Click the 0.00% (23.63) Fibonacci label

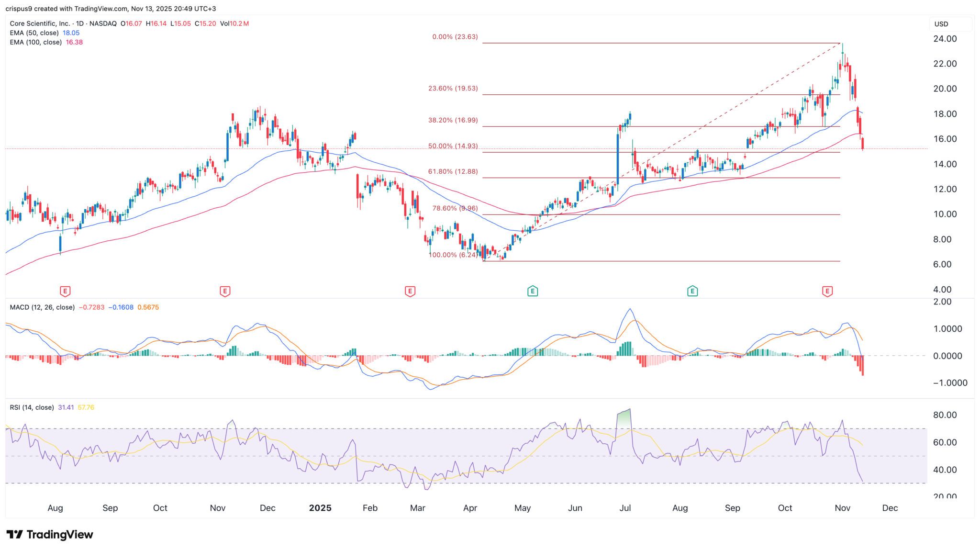pos(454,37)
